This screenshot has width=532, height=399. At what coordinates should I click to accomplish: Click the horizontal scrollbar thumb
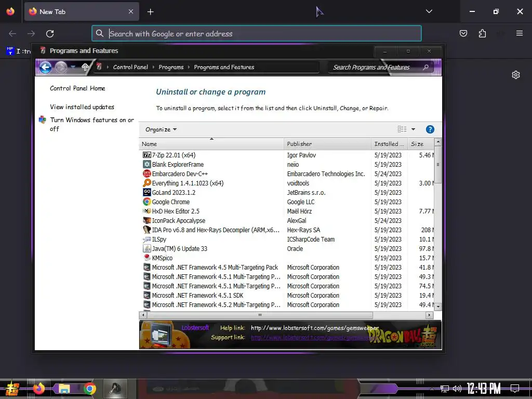pos(260,315)
